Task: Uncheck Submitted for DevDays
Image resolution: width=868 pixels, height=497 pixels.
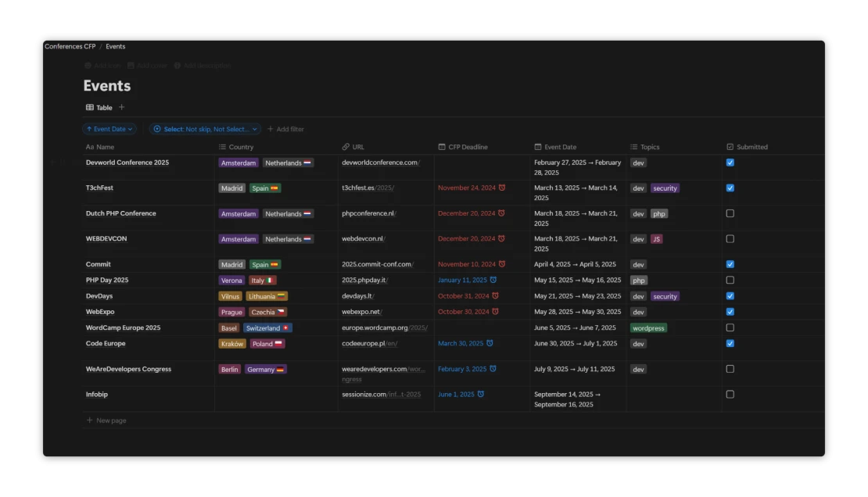Action: 730,296
